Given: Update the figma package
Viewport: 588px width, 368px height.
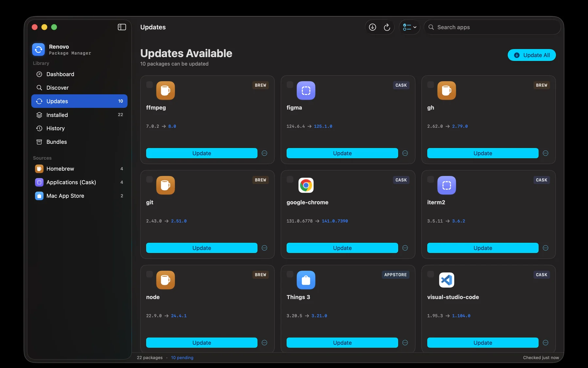Looking at the screenshot, I should (x=342, y=153).
